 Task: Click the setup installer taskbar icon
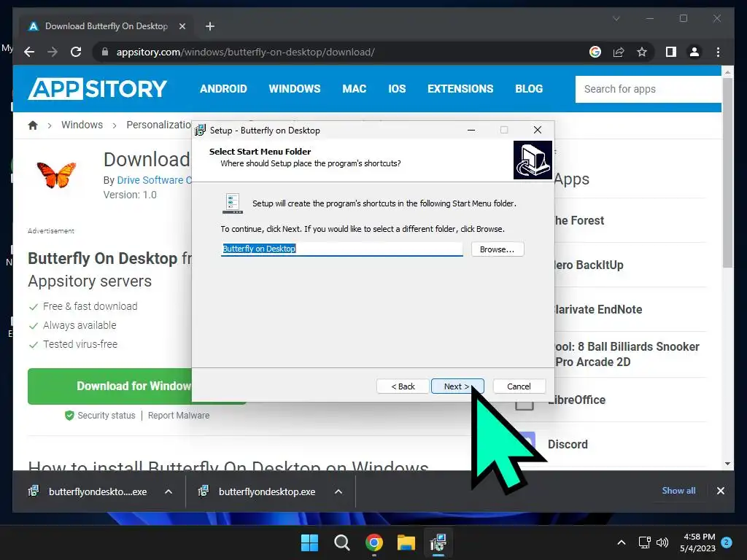[x=438, y=542]
